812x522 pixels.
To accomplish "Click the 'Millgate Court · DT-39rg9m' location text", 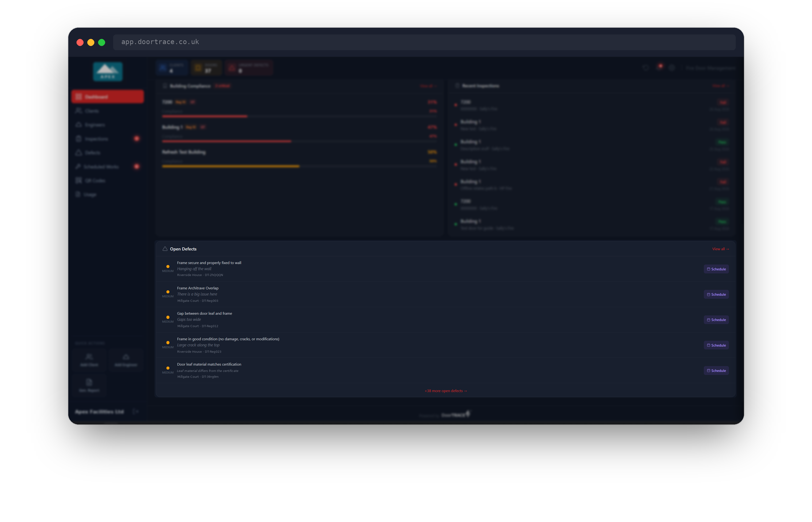I will (198, 377).
